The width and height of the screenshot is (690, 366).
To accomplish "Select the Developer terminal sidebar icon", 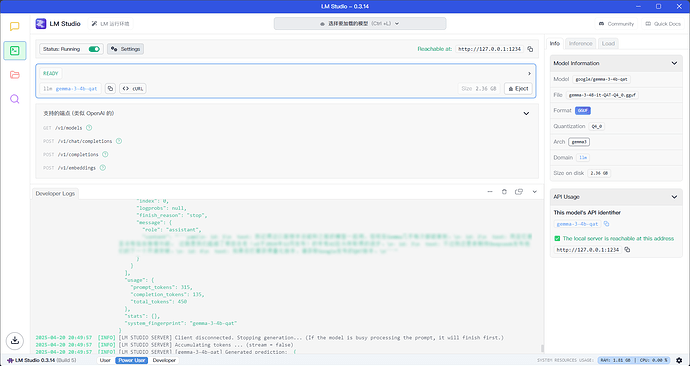I will (15, 51).
